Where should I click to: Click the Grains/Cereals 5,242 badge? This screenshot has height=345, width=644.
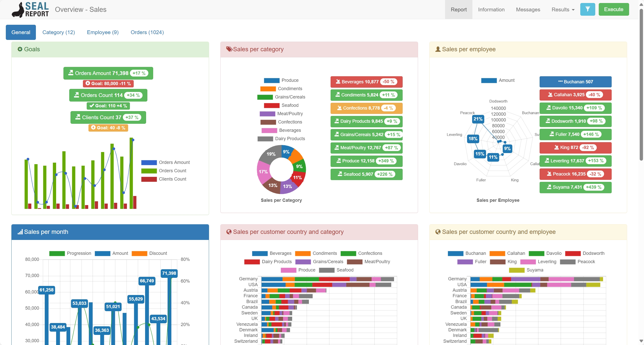point(366,135)
